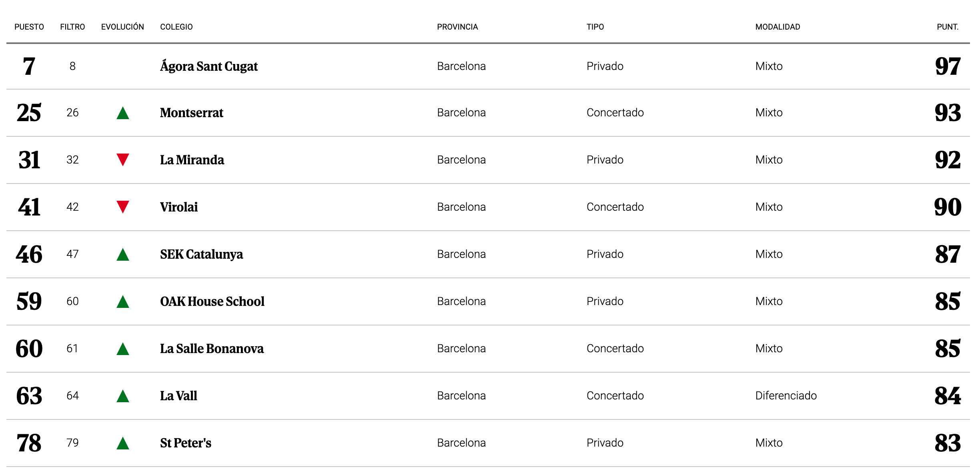The image size is (980, 471).
Task: Click the green up arrow beside SEK Catalunya
Action: (x=123, y=255)
